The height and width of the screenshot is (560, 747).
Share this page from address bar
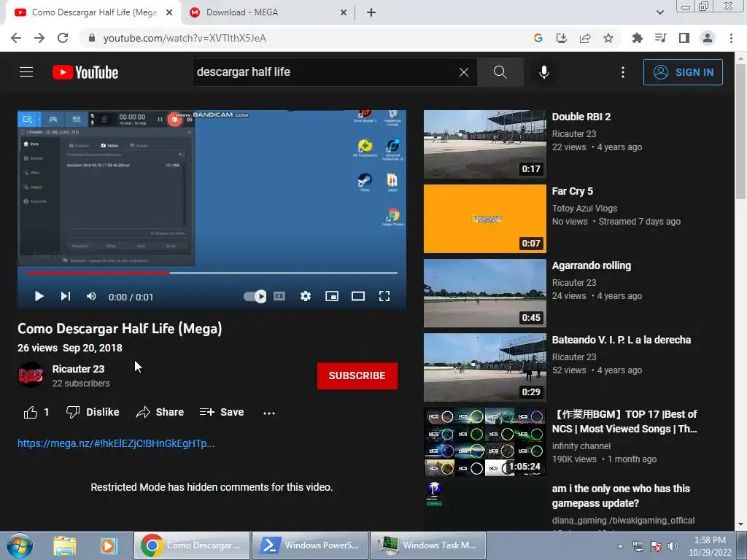[585, 38]
